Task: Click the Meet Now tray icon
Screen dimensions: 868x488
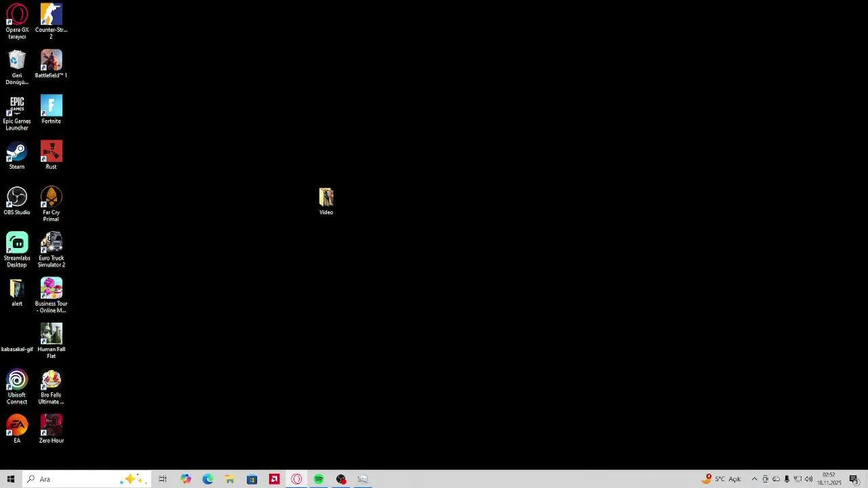Action: point(765,479)
